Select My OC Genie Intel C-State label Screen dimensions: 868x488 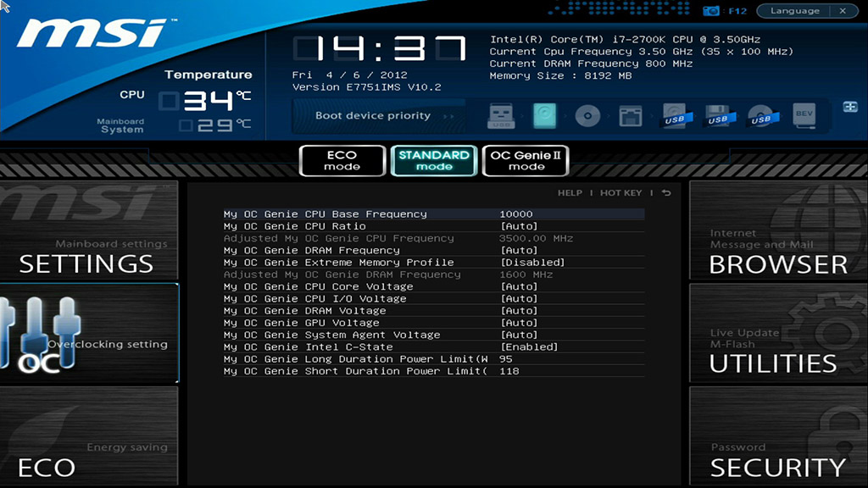click(309, 347)
